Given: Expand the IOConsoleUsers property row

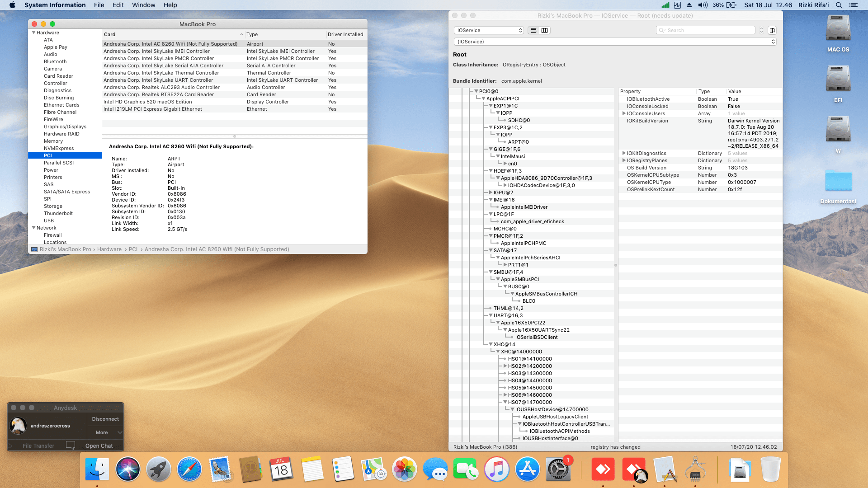Looking at the screenshot, I should pyautogui.click(x=624, y=113).
